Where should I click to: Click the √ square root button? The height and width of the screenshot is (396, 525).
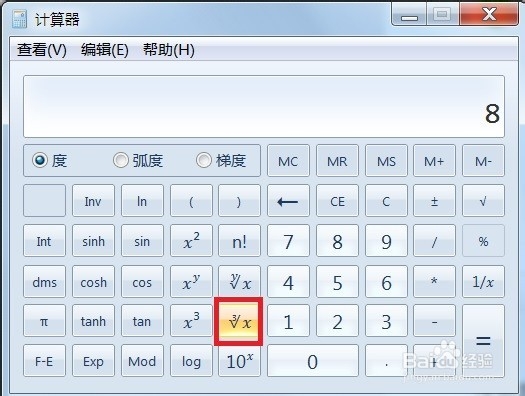(x=483, y=201)
